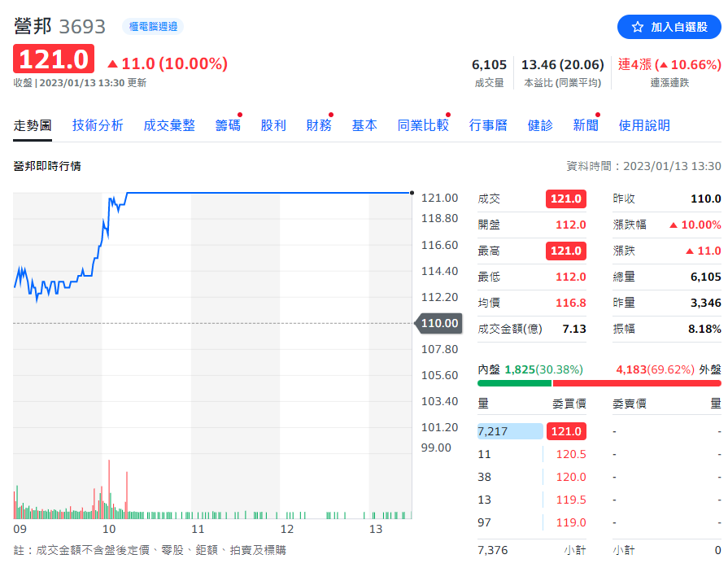The image size is (728, 572).
Task: Click the green 內盤 ratio bar
Action: 514,383
